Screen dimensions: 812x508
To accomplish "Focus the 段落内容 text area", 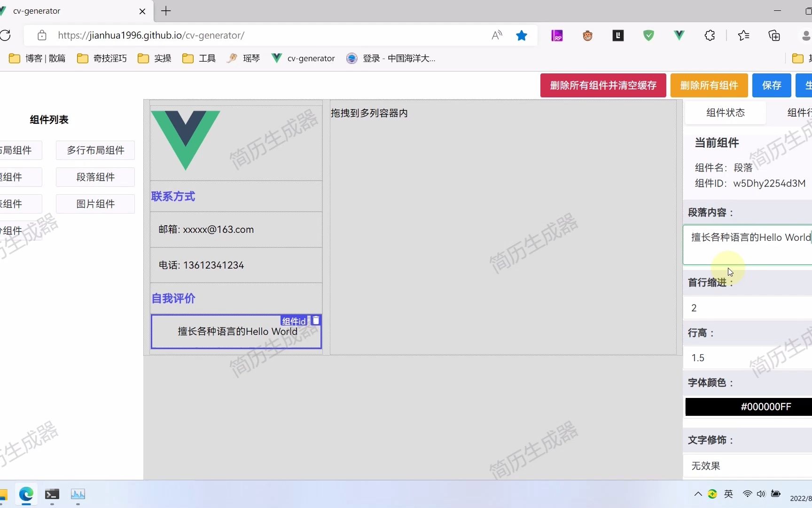I will 748,245.
